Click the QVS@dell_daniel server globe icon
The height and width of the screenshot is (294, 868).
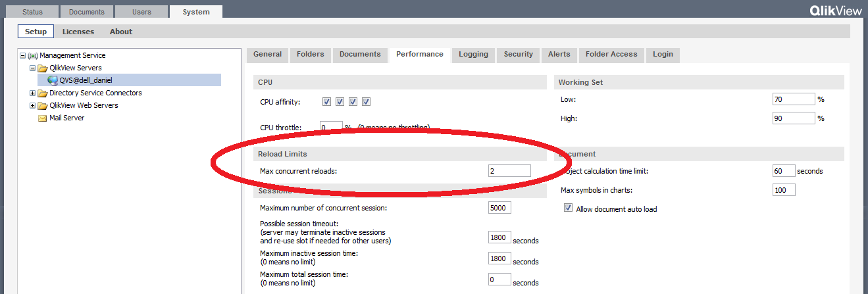click(x=53, y=80)
